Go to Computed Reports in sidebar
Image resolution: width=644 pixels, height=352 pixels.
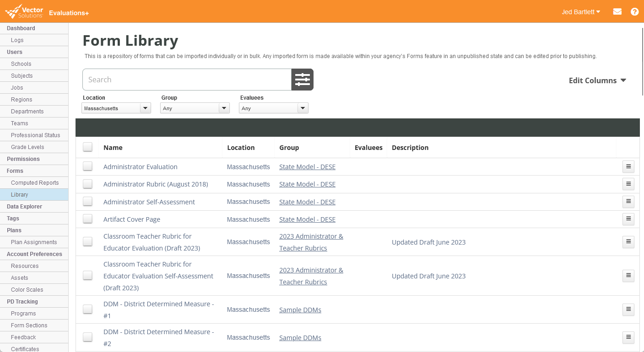coord(35,183)
